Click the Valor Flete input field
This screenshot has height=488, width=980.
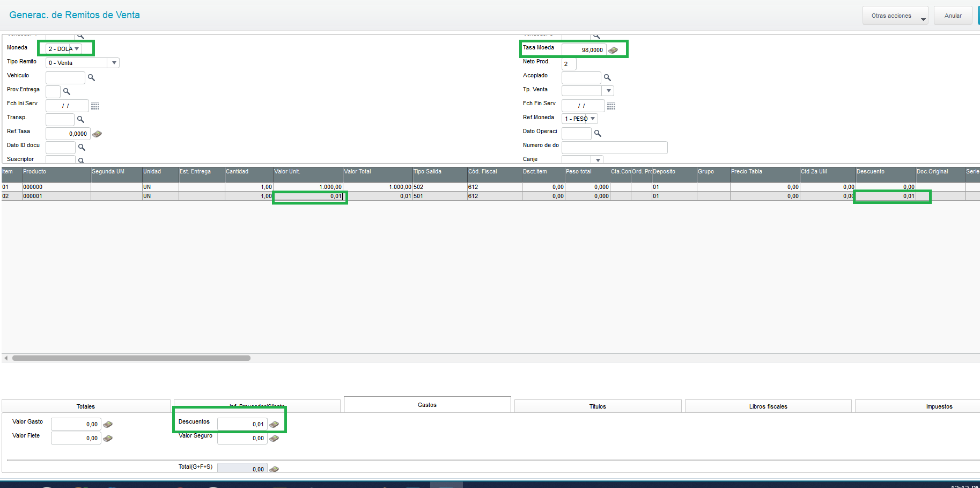pos(76,438)
